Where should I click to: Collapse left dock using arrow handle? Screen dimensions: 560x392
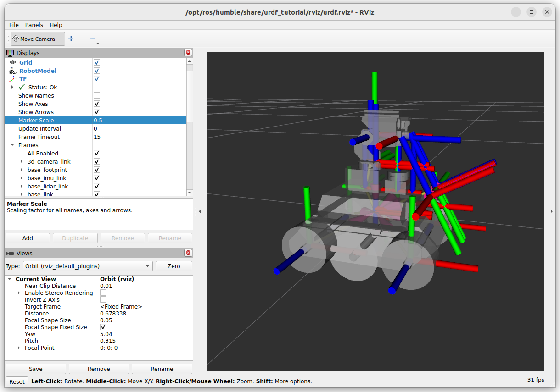[x=200, y=211]
